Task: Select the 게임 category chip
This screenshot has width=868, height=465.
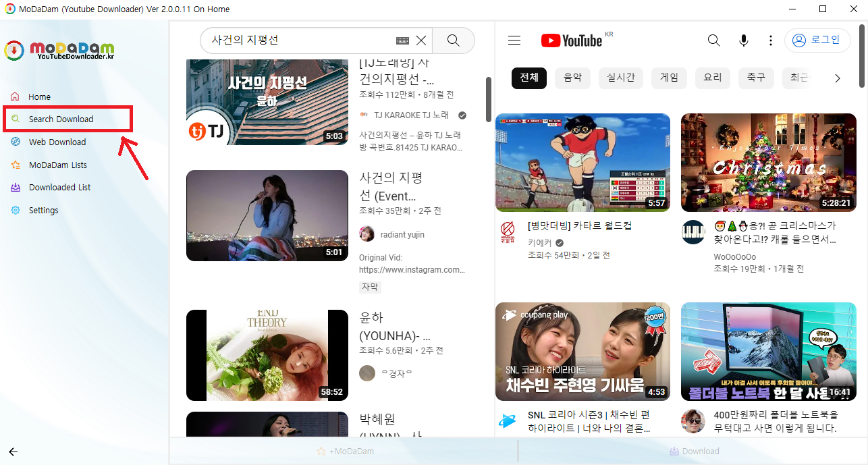Action: (x=670, y=78)
